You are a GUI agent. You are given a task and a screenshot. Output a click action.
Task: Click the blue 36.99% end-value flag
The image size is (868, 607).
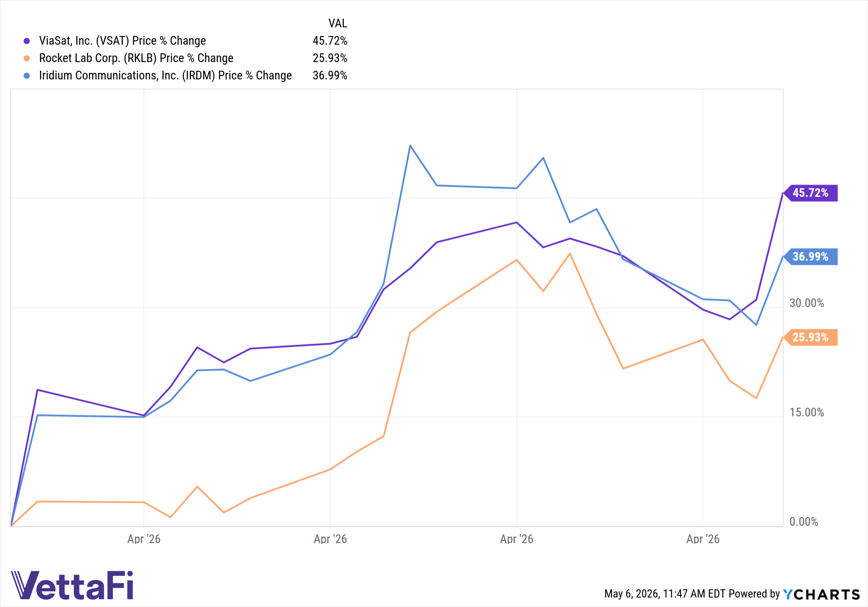[x=810, y=257]
